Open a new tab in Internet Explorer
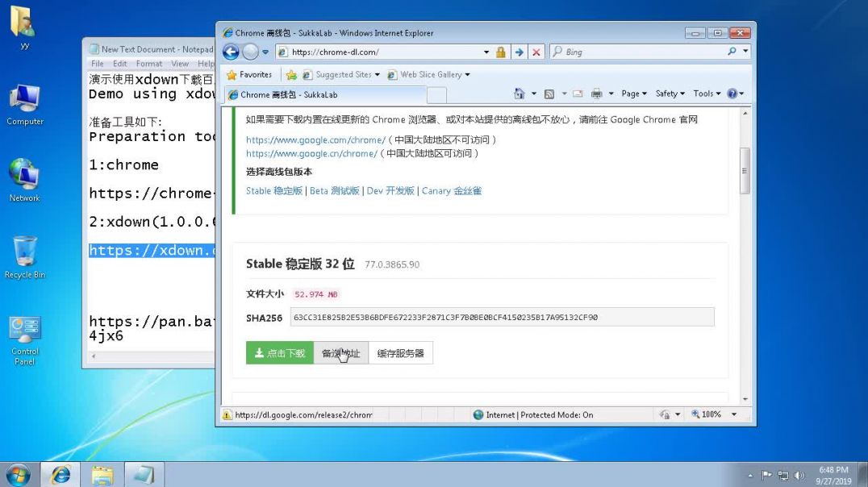 click(436, 95)
